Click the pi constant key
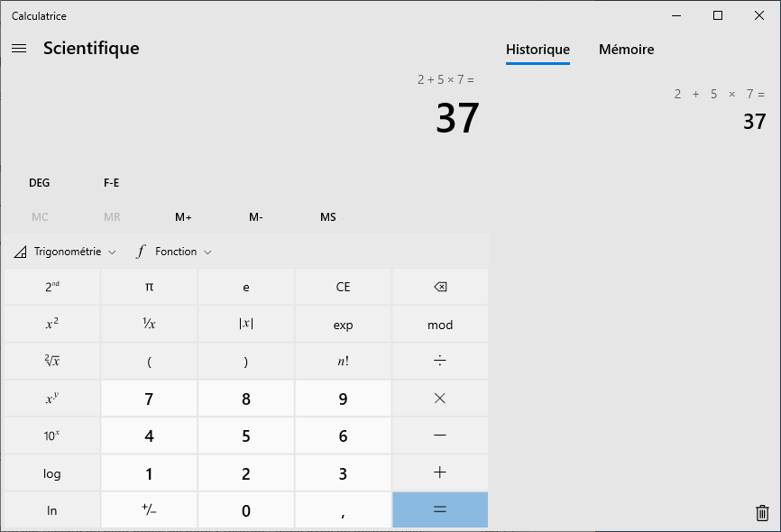 149,287
